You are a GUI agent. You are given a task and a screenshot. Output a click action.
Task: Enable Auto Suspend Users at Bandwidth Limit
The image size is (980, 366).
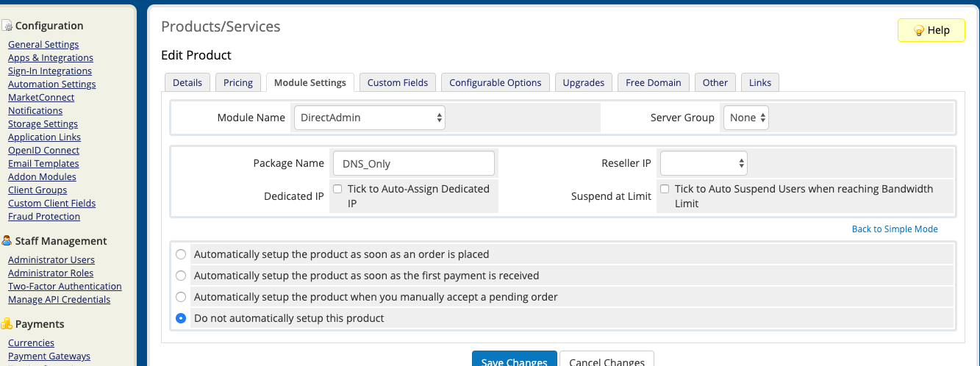point(665,189)
